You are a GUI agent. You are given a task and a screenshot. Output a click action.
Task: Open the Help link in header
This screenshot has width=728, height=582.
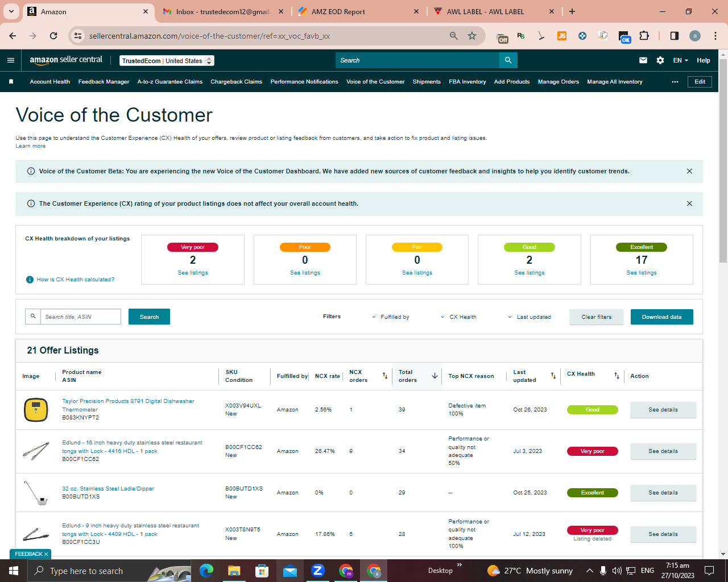(x=704, y=60)
